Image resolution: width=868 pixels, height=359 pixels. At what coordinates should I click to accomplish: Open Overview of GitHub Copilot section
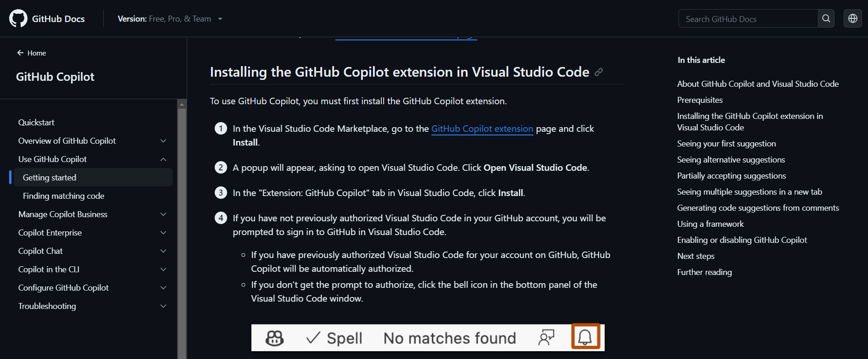click(67, 141)
